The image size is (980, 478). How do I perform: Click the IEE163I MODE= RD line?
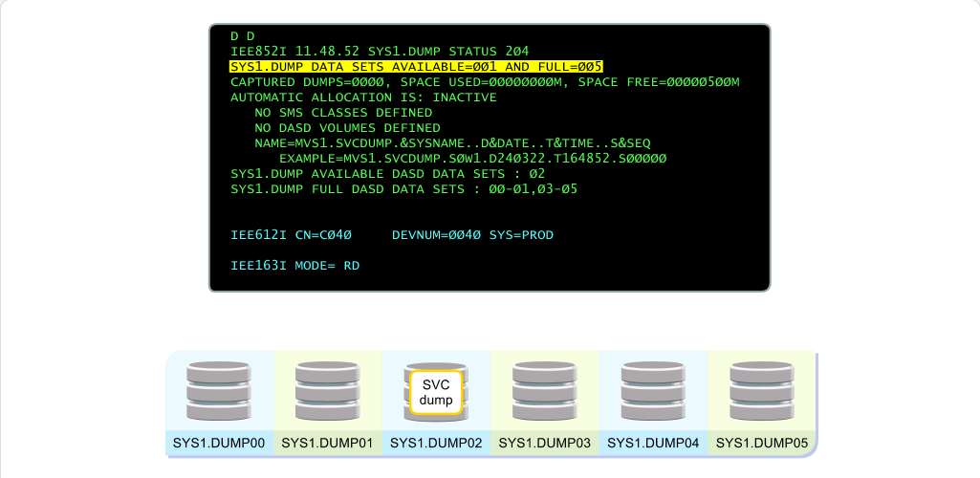[295, 266]
